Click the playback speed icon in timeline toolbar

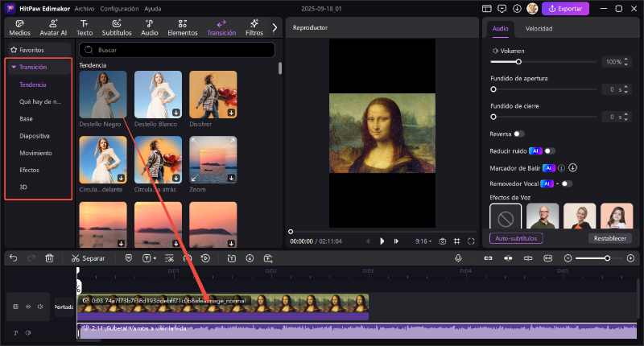(x=205, y=258)
